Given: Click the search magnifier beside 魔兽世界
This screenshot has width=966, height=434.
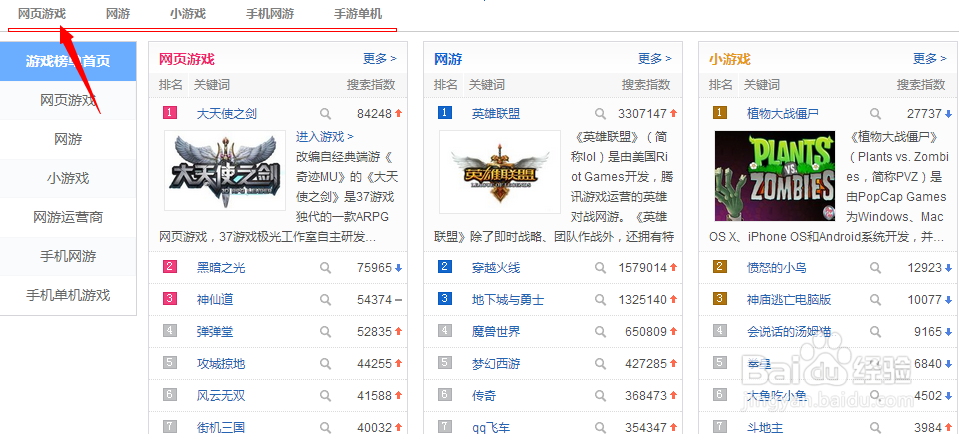Looking at the screenshot, I should click(600, 332).
